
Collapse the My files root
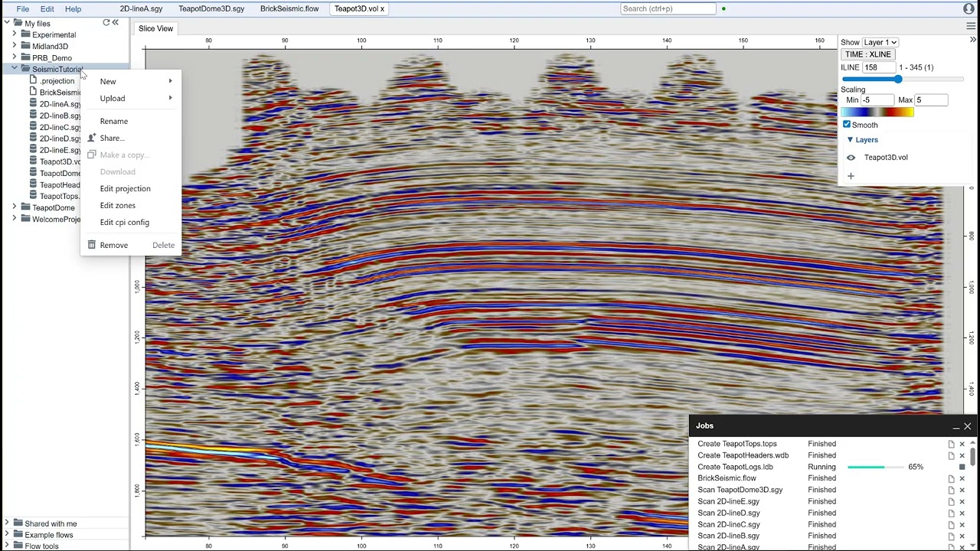[7, 23]
